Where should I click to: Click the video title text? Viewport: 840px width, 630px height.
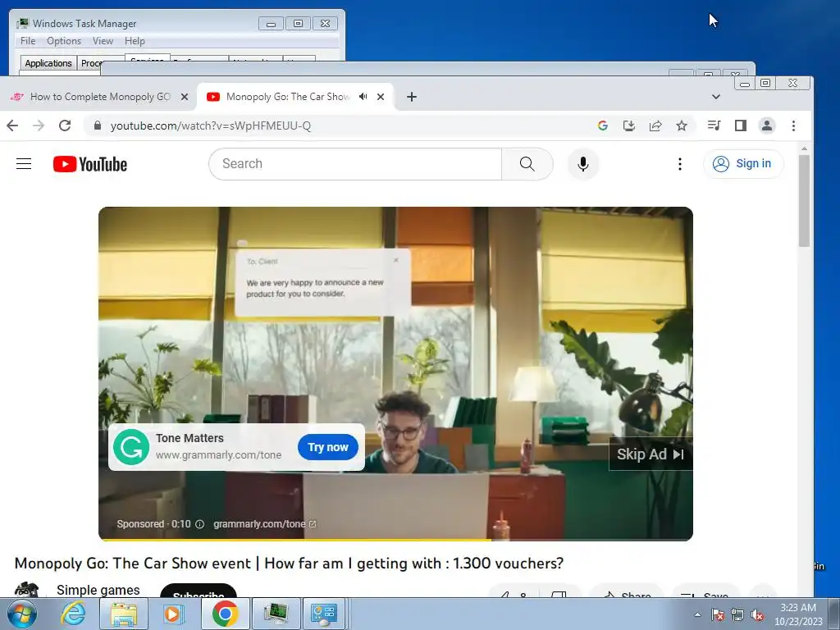(289, 563)
